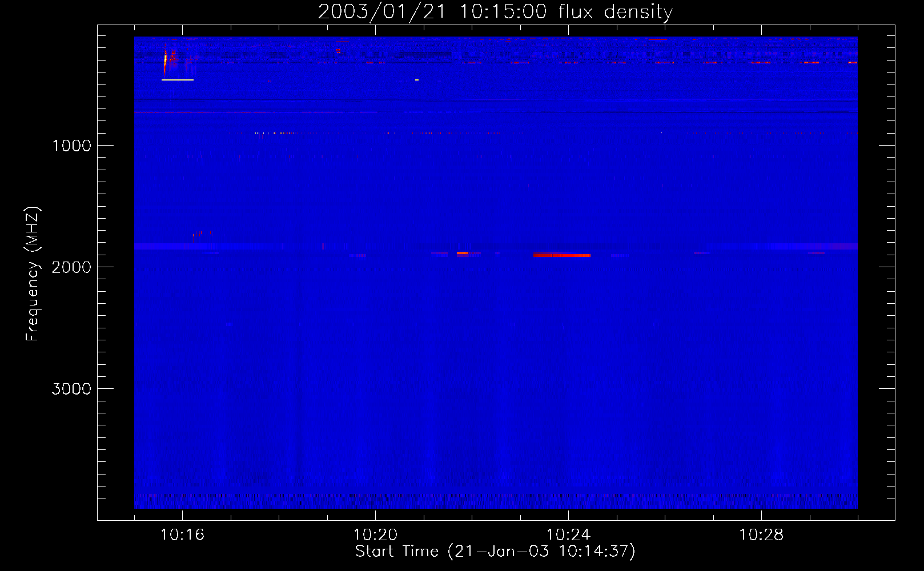Click the 'Frequency (MHZ)' y-axis label
The height and width of the screenshot is (571, 924).
(33, 274)
